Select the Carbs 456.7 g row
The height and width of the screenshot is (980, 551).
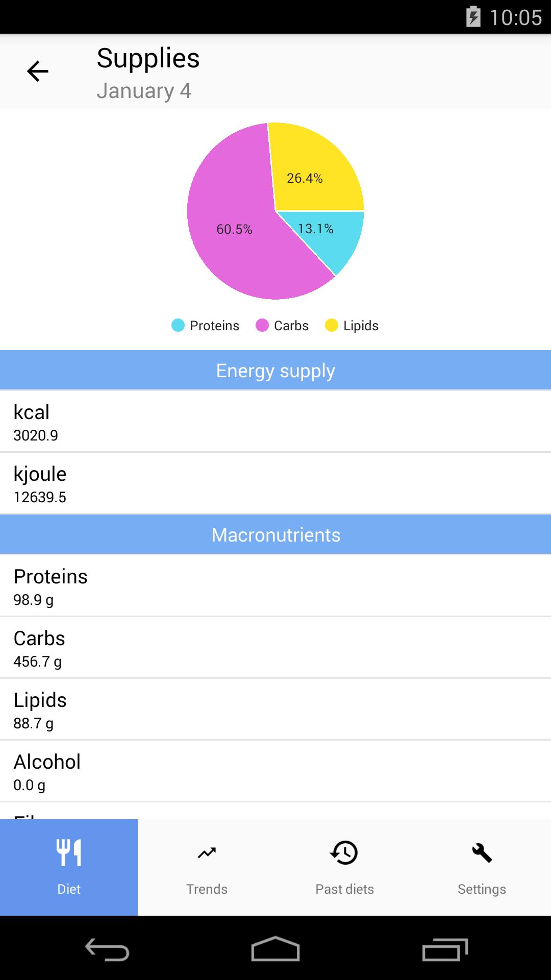pyautogui.click(x=275, y=648)
